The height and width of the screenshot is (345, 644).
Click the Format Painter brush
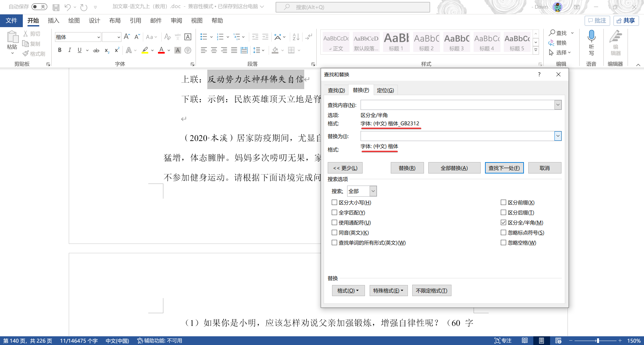pyautogui.click(x=34, y=54)
